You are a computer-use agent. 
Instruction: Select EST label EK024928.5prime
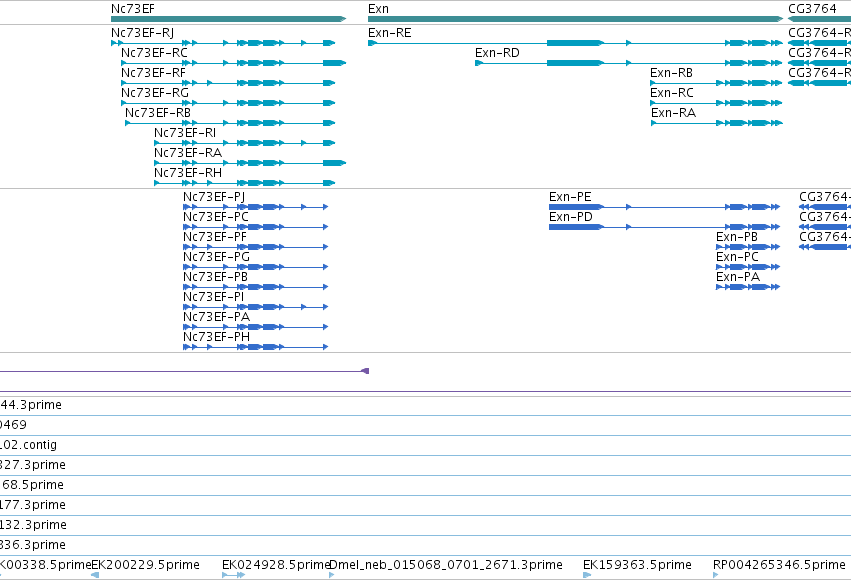(x=276, y=565)
